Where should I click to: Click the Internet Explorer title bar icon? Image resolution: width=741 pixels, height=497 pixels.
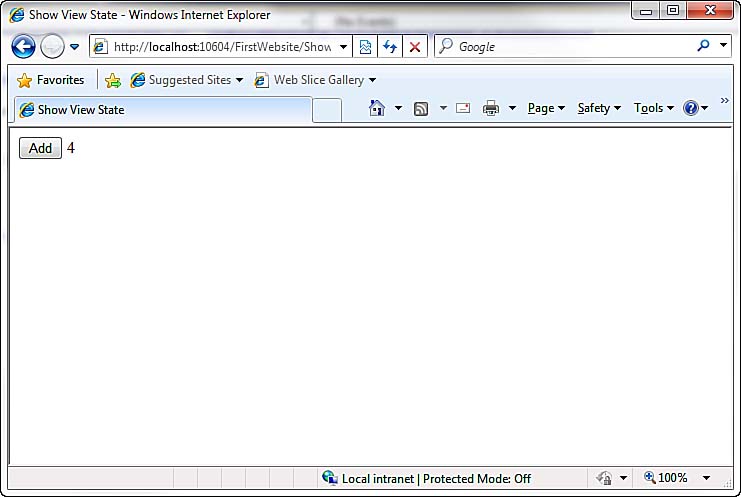17,15
